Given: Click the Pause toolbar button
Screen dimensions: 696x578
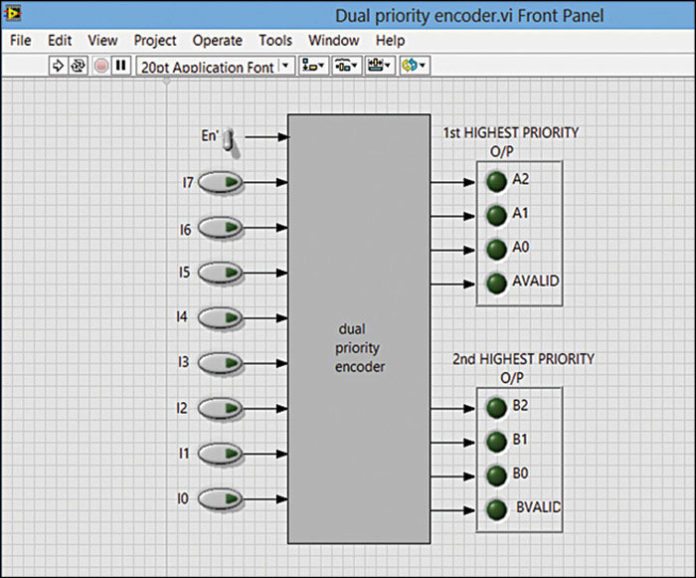Looking at the screenshot, I should (x=121, y=66).
